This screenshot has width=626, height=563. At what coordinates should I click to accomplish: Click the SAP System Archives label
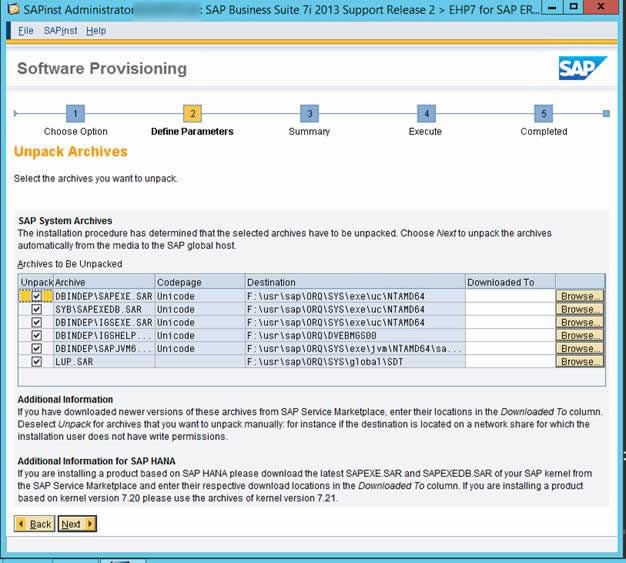tap(65, 221)
